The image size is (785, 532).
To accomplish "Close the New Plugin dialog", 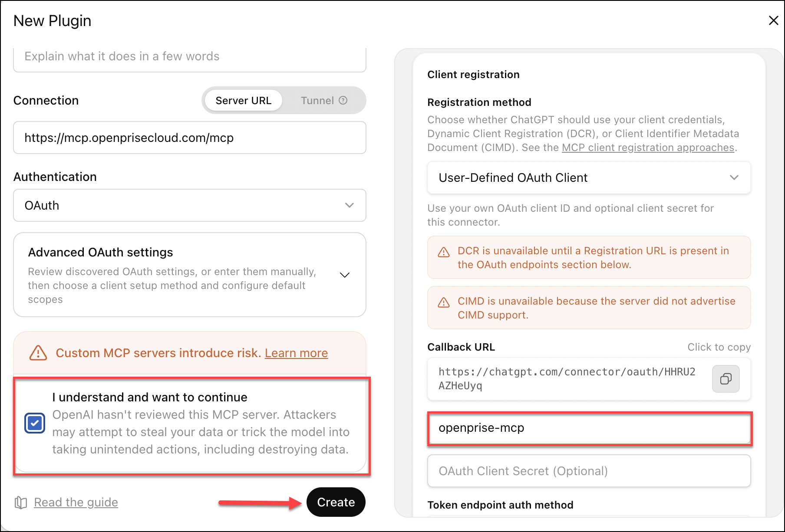I will click(x=773, y=20).
